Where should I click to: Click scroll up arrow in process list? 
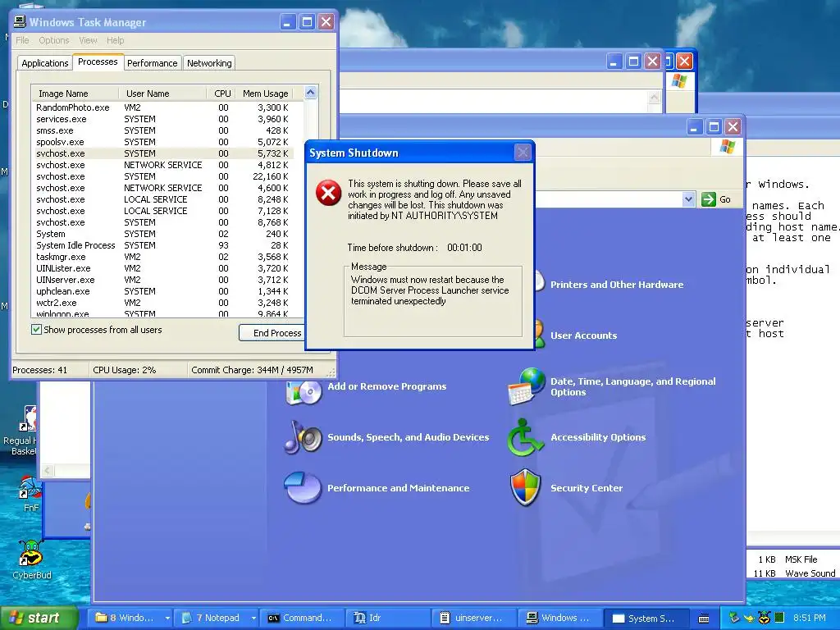click(x=311, y=93)
